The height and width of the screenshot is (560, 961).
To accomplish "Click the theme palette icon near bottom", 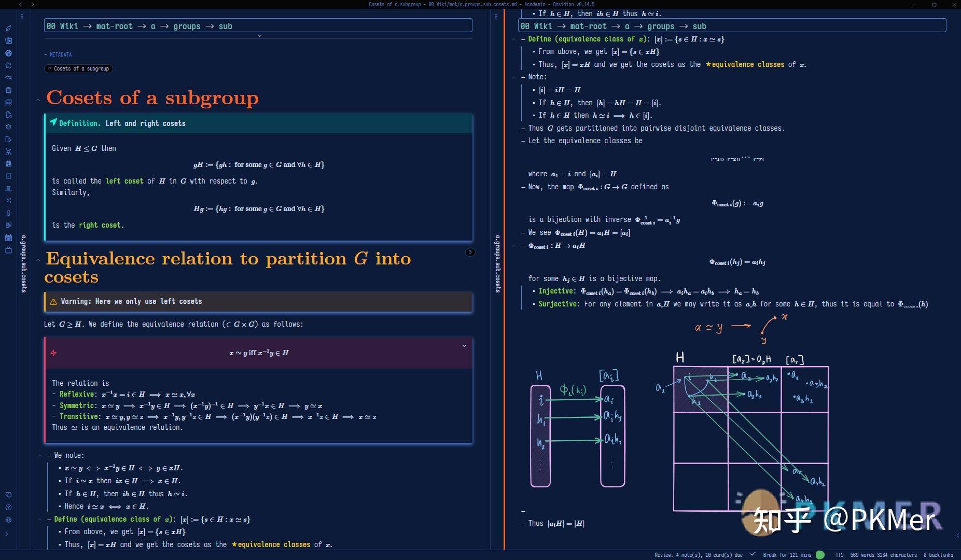I will 8,495.
